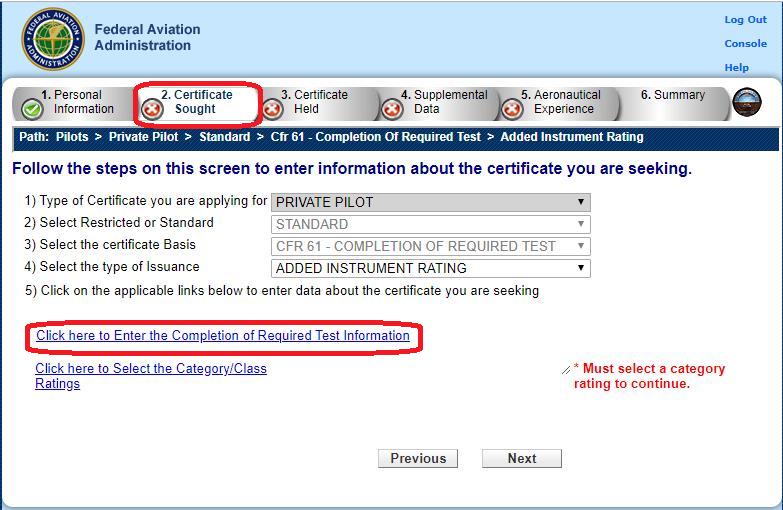The height and width of the screenshot is (510, 783).
Task: Open the Type of Certificate dropdown
Action: [430, 202]
